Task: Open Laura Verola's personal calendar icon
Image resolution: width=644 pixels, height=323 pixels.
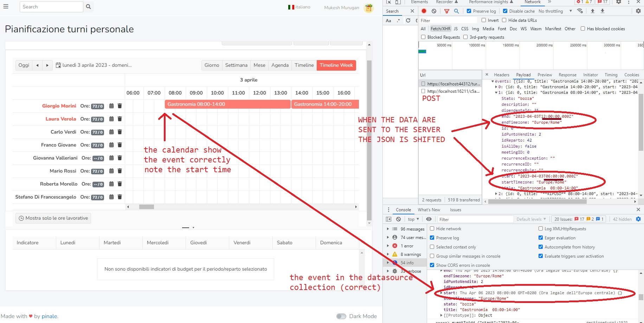Action: click(111, 119)
